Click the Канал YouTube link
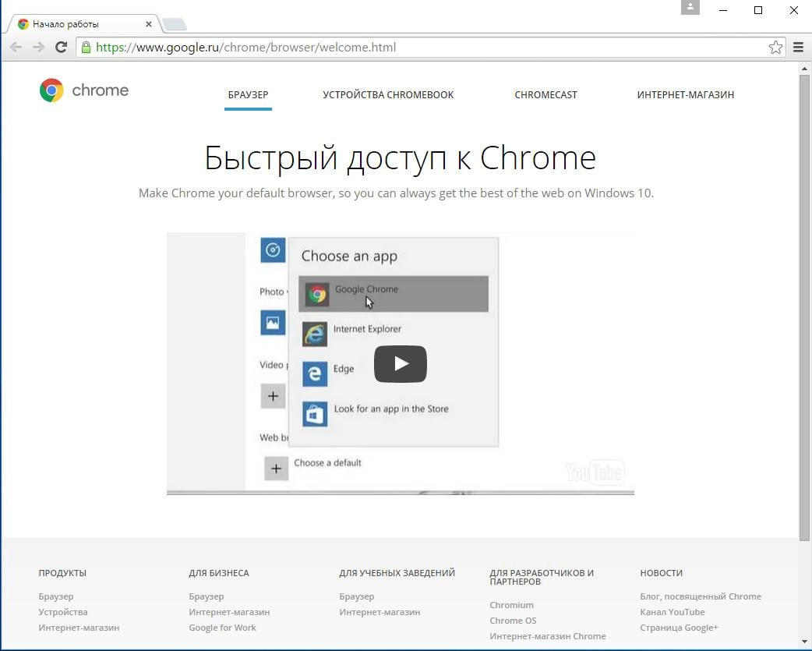The width and height of the screenshot is (812, 651). pyautogui.click(x=673, y=612)
